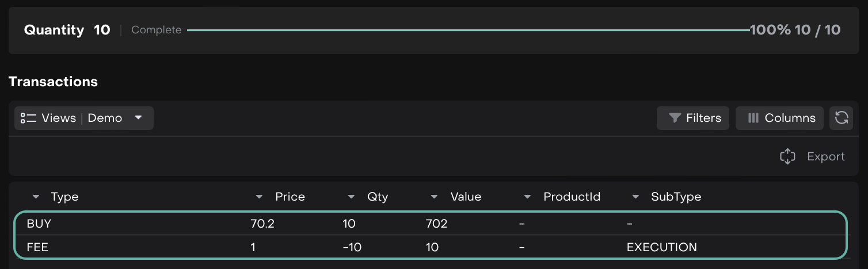Click the Views list icon
This screenshot has width=868, height=269.
(28, 118)
